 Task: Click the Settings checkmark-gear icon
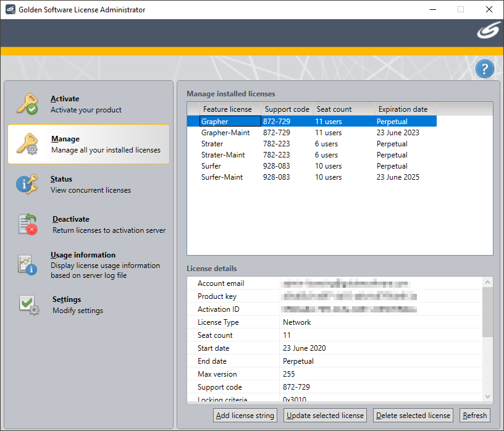point(28,303)
